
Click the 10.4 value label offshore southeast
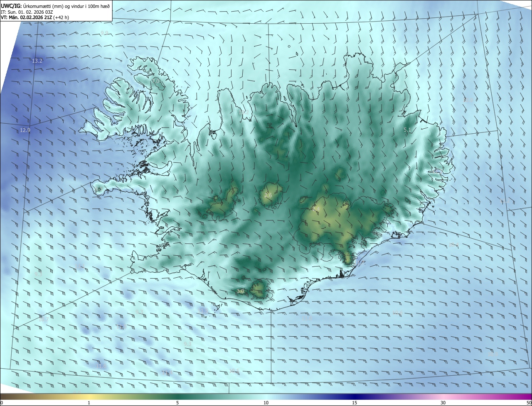[453, 245]
